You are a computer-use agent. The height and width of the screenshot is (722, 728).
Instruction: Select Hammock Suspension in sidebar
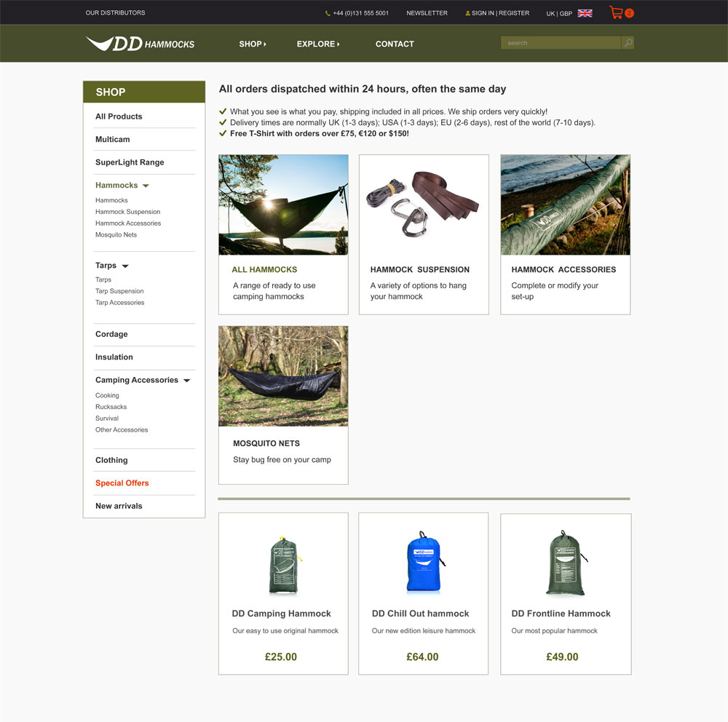click(x=127, y=212)
